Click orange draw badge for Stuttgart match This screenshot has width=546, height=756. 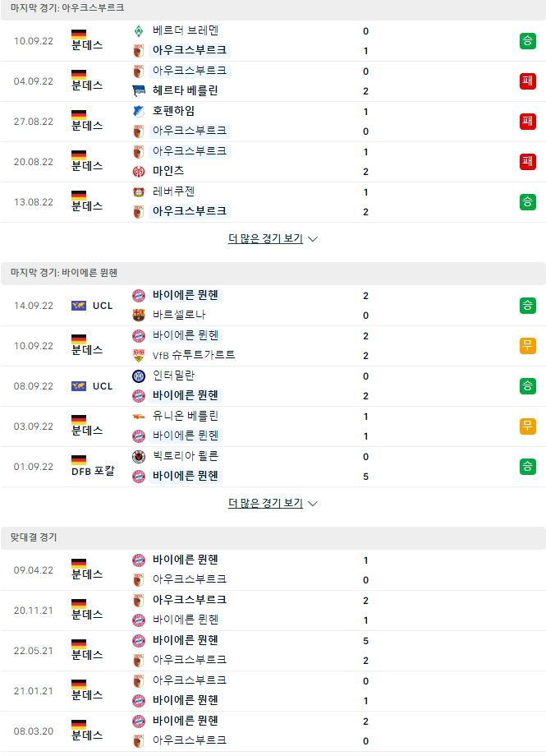(528, 346)
